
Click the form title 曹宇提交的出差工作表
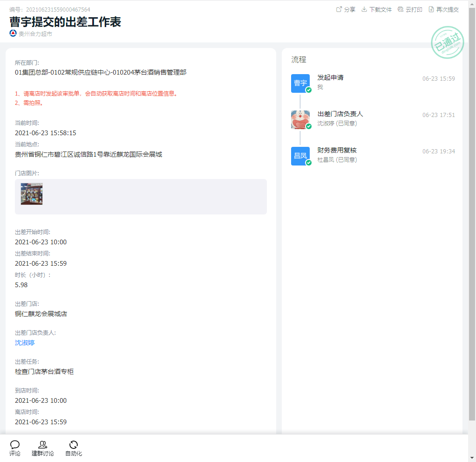(x=65, y=22)
